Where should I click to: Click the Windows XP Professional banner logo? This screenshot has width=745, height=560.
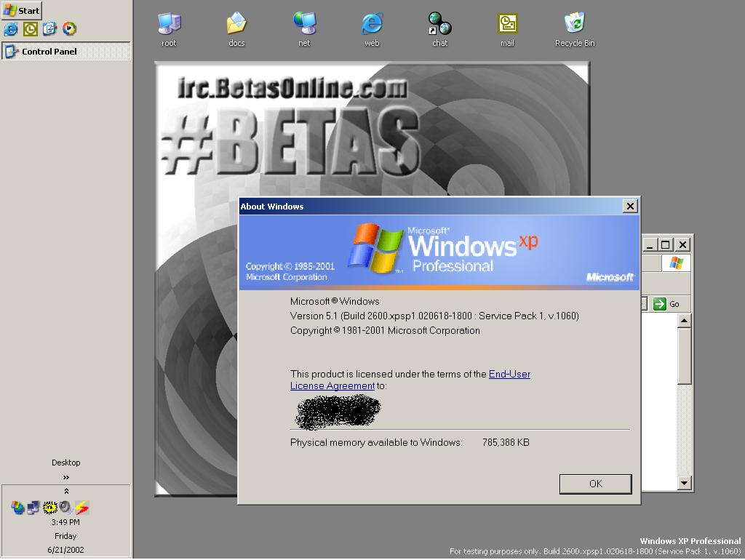[x=443, y=249]
